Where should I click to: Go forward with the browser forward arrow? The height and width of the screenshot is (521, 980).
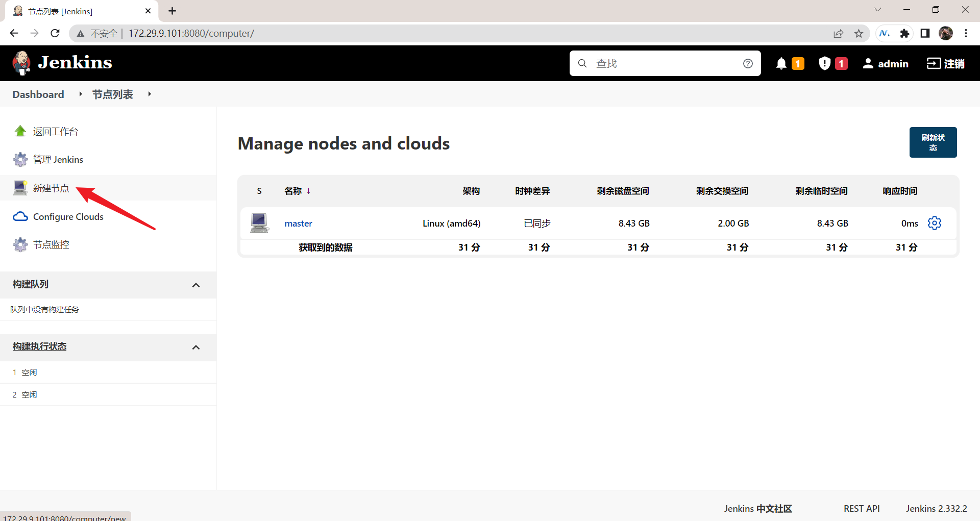pyautogui.click(x=34, y=33)
